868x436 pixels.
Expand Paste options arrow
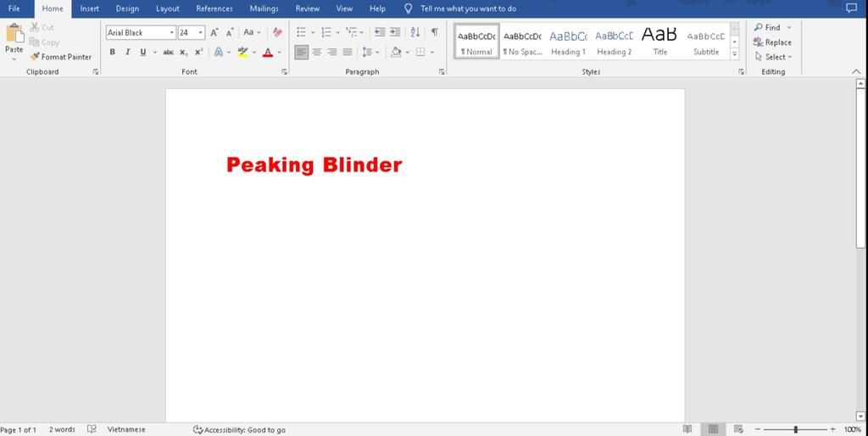(14, 59)
